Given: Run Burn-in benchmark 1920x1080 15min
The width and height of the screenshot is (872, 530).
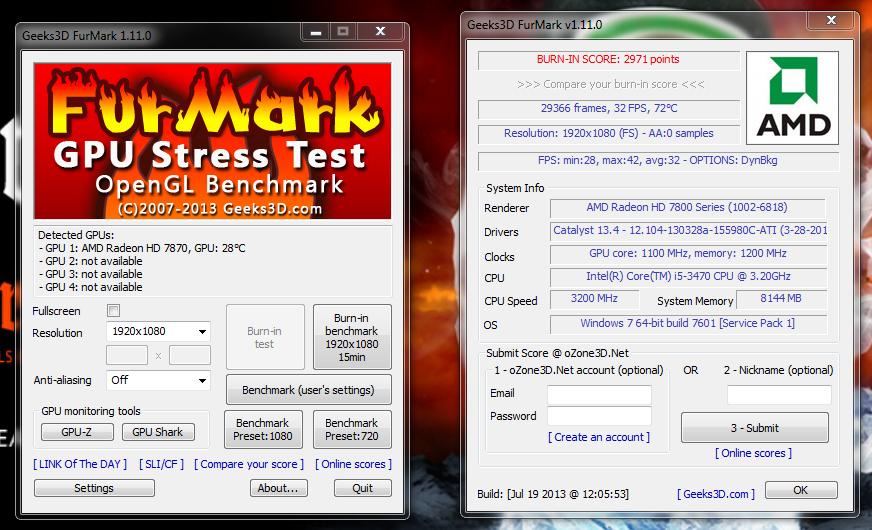Looking at the screenshot, I should [x=352, y=337].
